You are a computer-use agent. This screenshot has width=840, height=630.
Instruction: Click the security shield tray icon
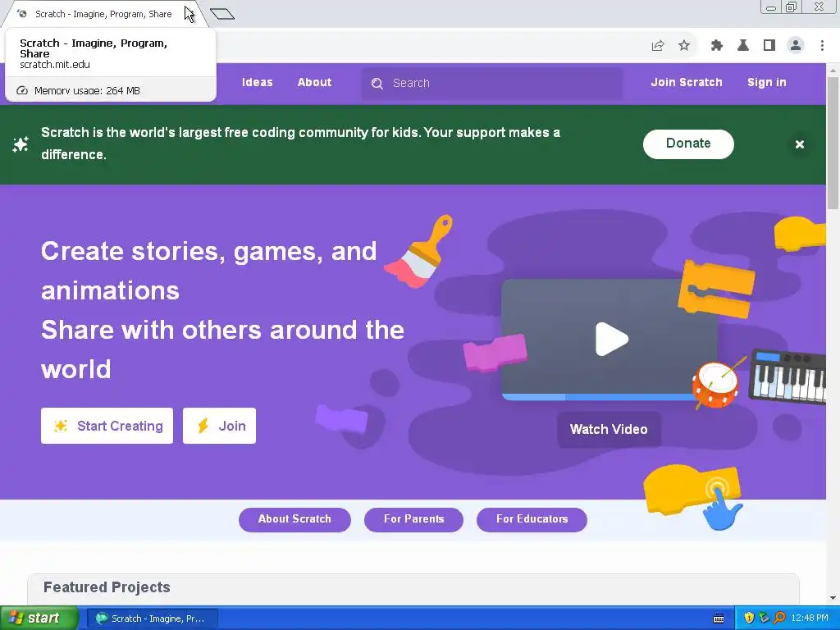tap(749, 619)
